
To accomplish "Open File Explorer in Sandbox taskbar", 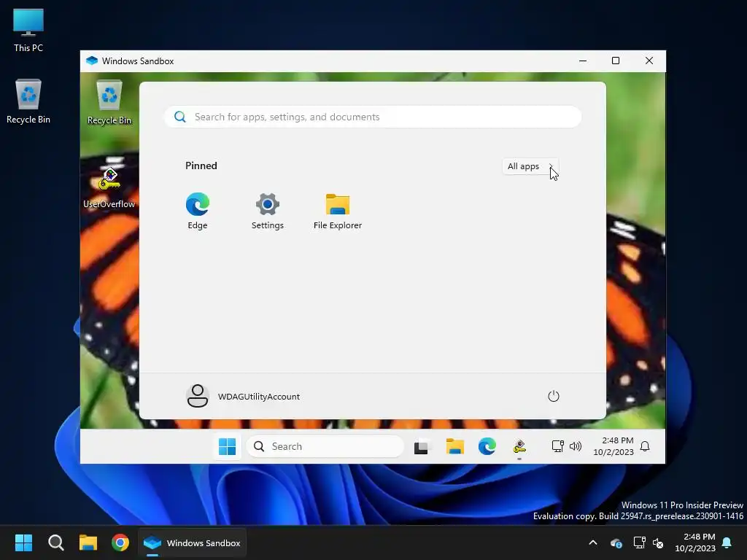I will (x=454, y=446).
